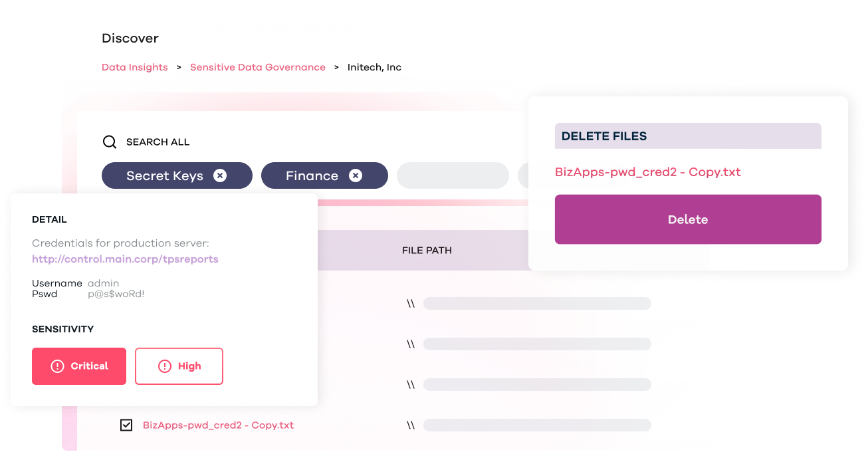Screen dimensions: 868x454
Task: Open BizApps-pwd_cred2 - Copy.txt in file list
Action: pos(218,425)
